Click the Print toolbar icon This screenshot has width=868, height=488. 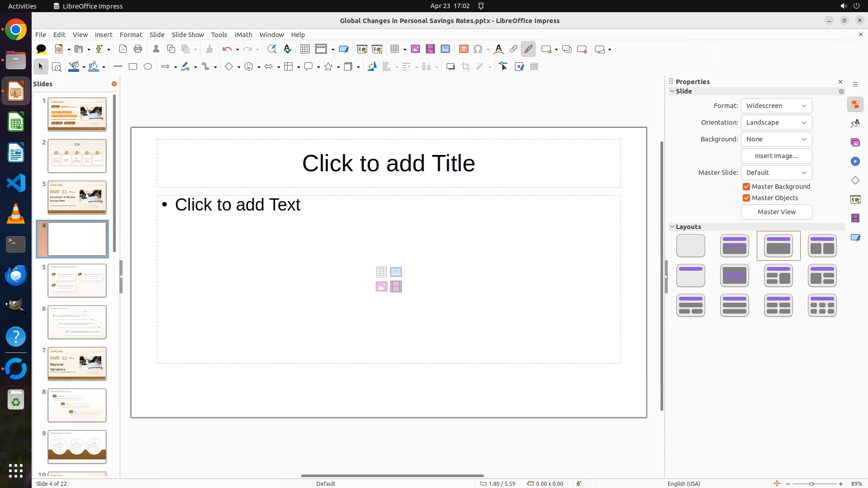pyautogui.click(x=138, y=49)
